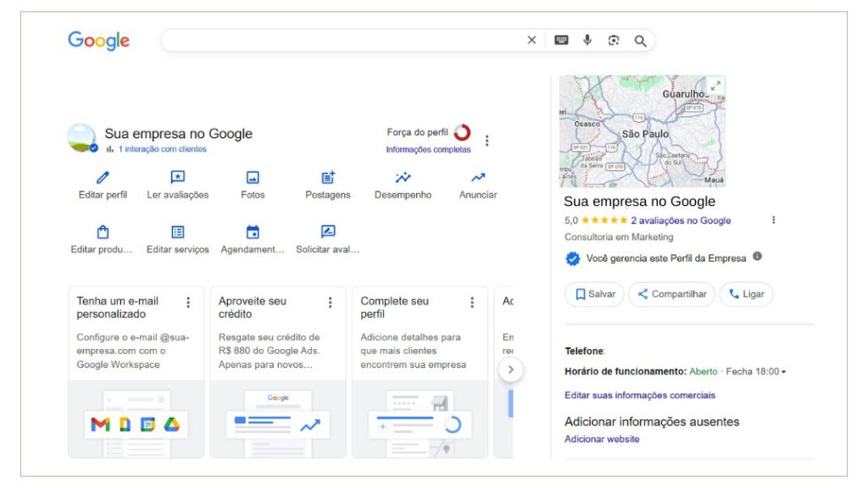Click the magnifying glass search icon
868x488 pixels.
pyautogui.click(x=641, y=41)
